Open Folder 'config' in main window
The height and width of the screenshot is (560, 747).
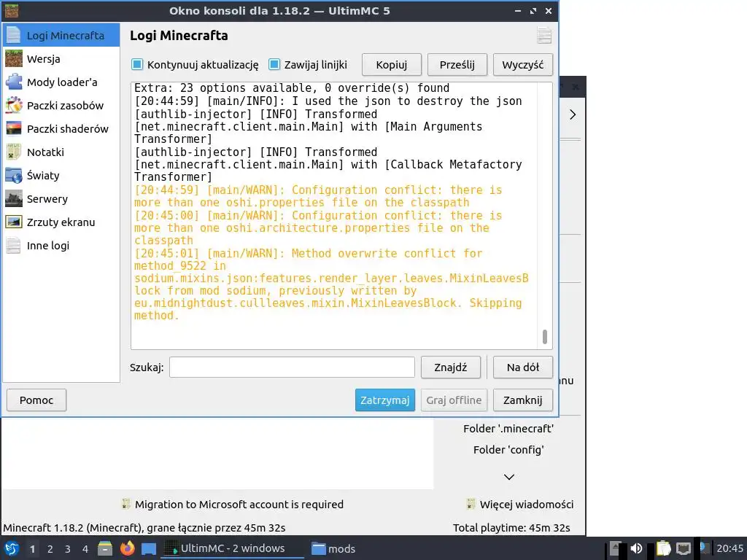click(508, 450)
